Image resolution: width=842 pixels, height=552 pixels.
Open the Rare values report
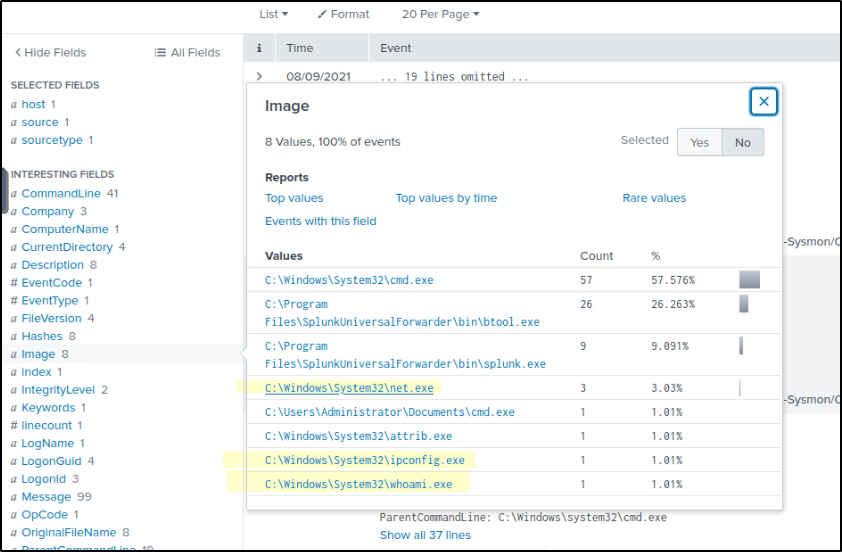tap(654, 198)
